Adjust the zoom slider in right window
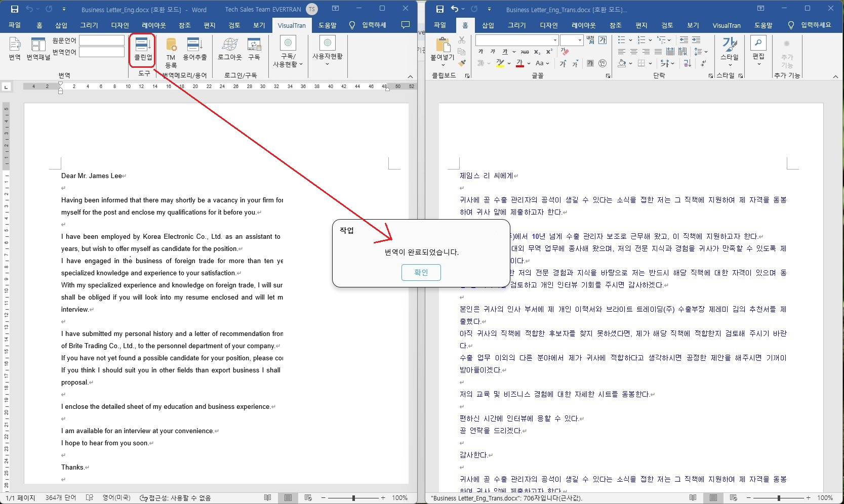The width and height of the screenshot is (844, 504). (779, 498)
